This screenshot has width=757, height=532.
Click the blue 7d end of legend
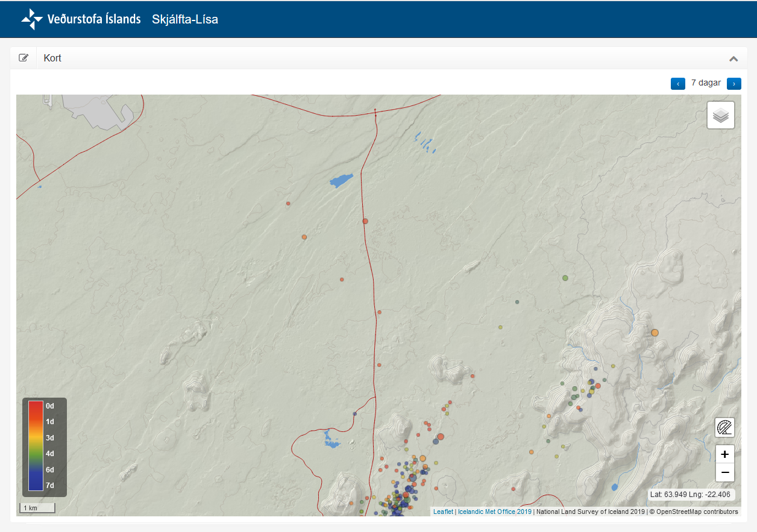tap(36, 486)
